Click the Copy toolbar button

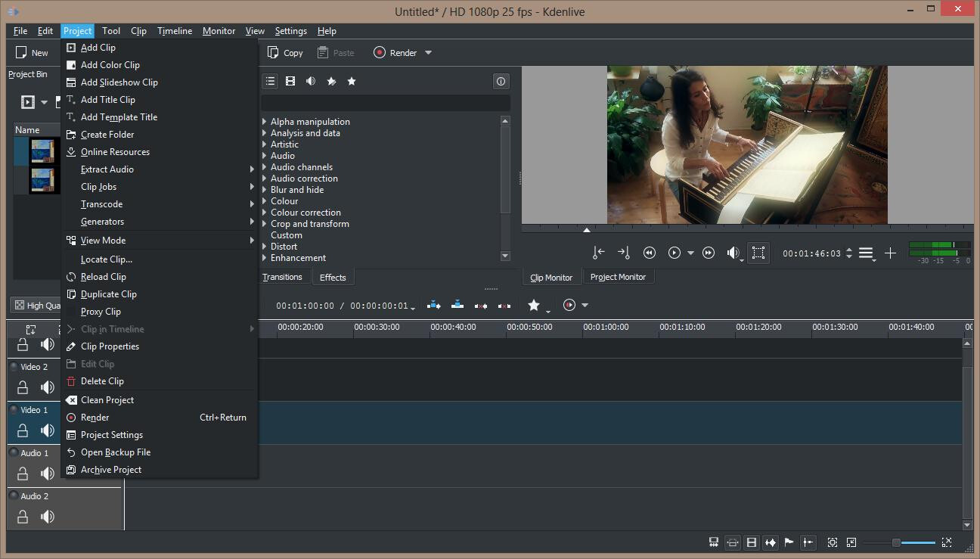coord(285,53)
